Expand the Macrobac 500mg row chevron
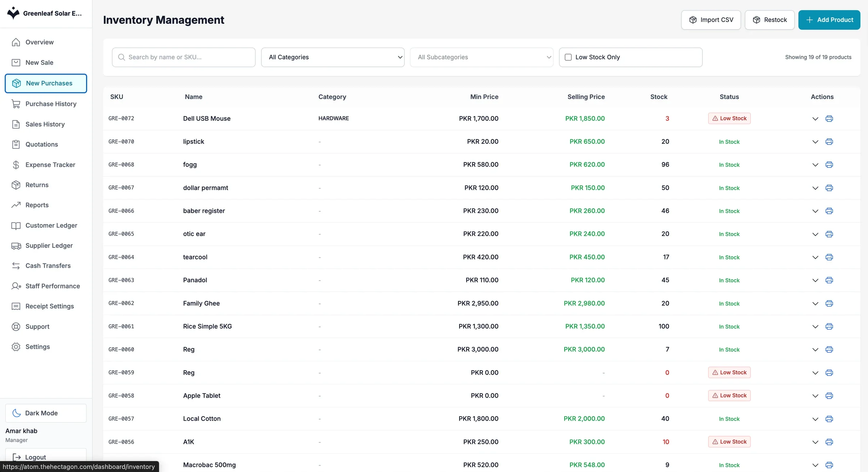 point(815,465)
